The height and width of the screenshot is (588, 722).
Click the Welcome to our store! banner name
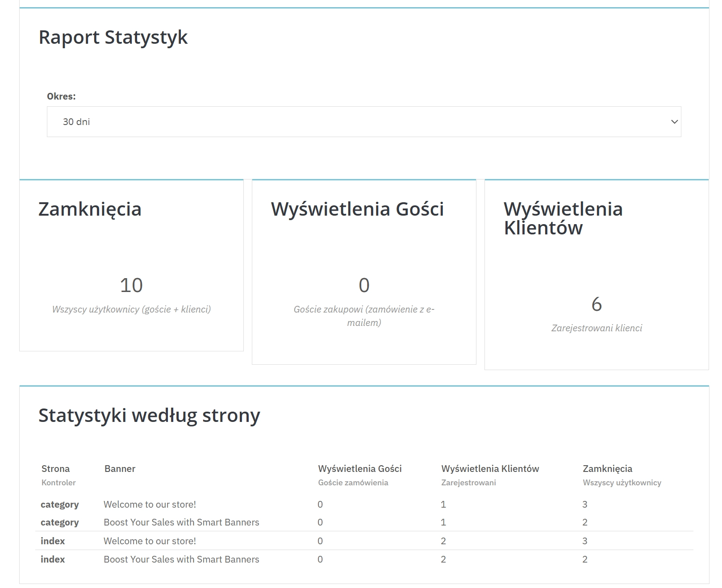150,504
